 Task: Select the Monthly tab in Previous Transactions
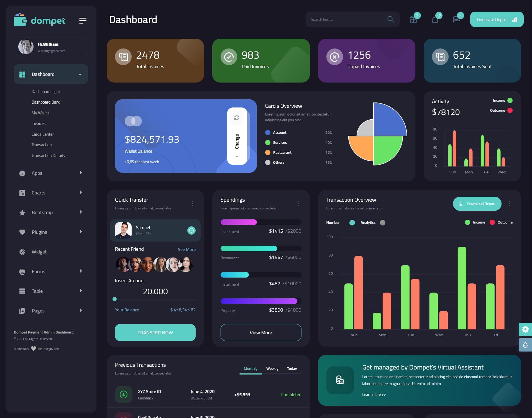(250, 368)
